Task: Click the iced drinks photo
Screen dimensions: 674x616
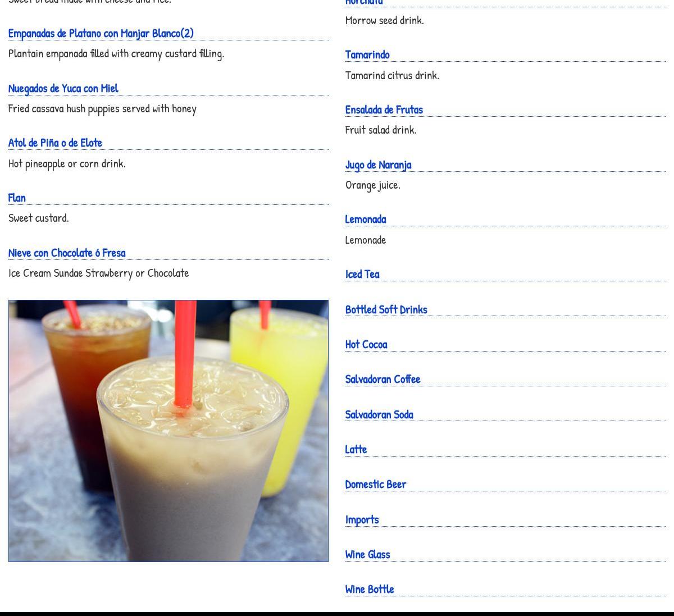Action: pyautogui.click(x=168, y=431)
